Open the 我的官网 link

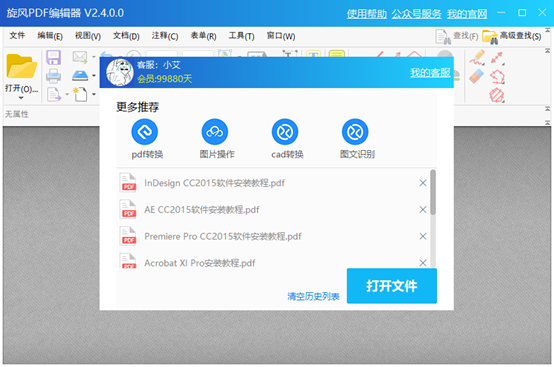(467, 14)
